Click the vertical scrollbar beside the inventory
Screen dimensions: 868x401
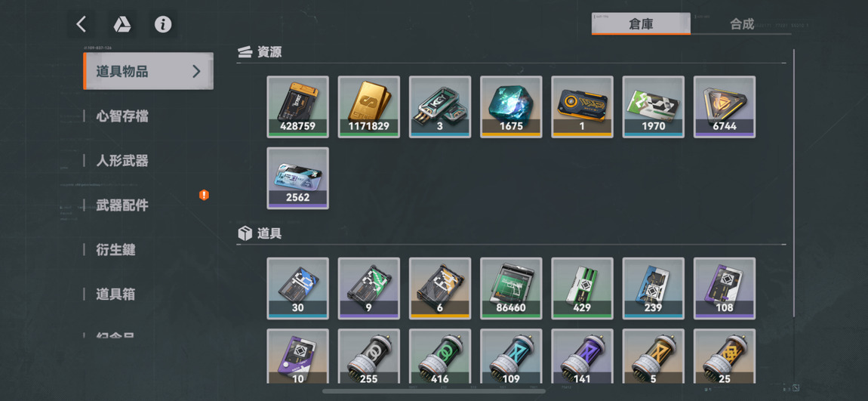click(x=794, y=183)
